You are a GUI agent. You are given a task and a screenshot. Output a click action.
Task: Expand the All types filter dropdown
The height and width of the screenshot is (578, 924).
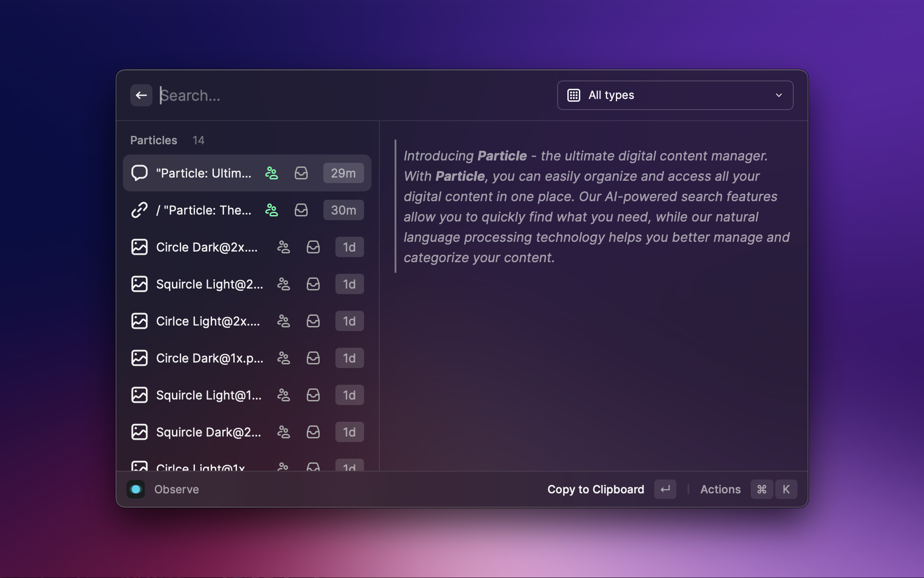click(x=675, y=94)
